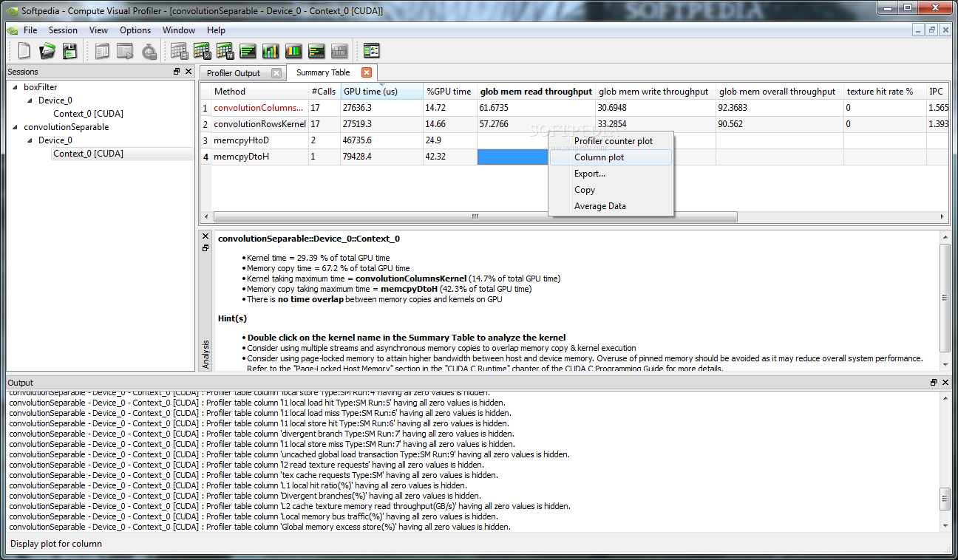The width and height of the screenshot is (958, 560).
Task: Open the File menu
Action: coord(30,30)
